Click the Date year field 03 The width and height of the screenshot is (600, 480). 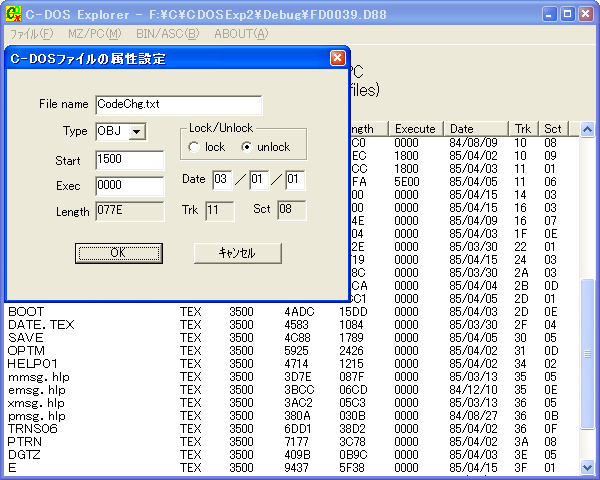tap(222, 180)
